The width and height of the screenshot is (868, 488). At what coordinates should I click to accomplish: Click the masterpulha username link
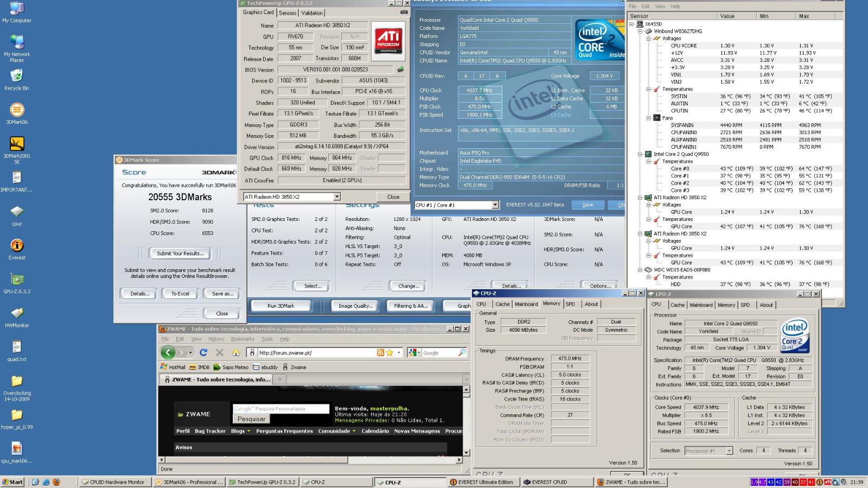[389, 408]
